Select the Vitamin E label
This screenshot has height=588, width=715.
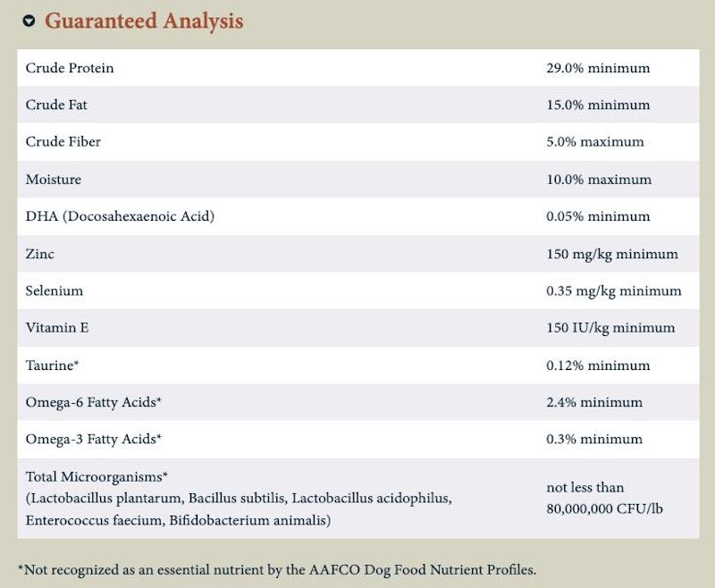coord(57,328)
